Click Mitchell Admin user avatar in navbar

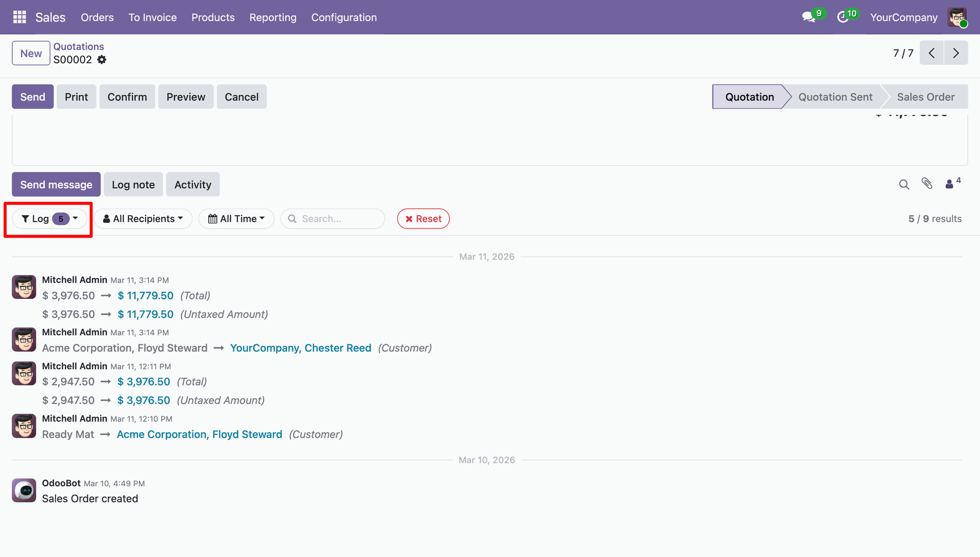click(x=957, y=17)
